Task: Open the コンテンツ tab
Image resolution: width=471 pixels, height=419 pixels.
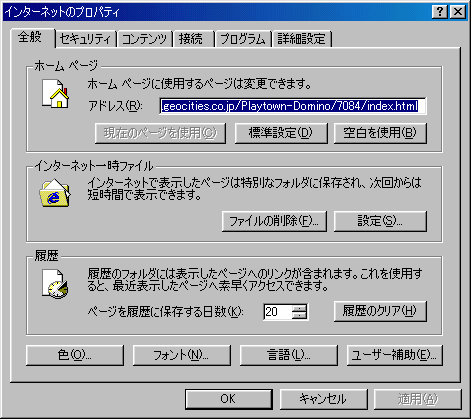Action: [x=144, y=39]
